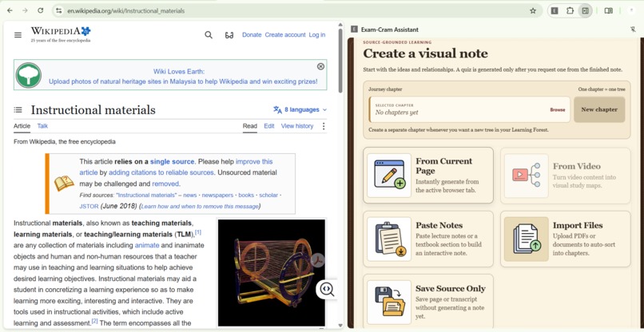Select the Read tab

tap(250, 126)
